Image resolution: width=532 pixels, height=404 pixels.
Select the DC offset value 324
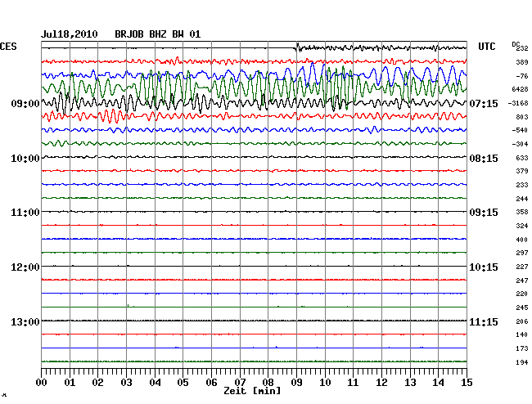[x=522, y=226]
